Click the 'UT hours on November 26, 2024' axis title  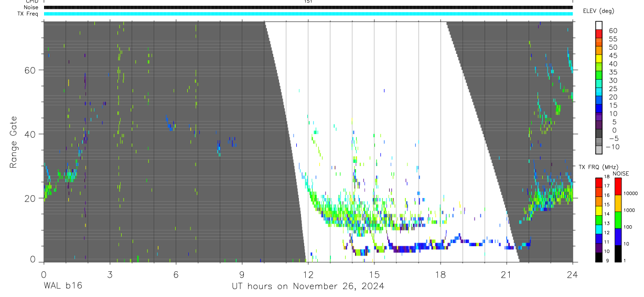[x=308, y=286]
